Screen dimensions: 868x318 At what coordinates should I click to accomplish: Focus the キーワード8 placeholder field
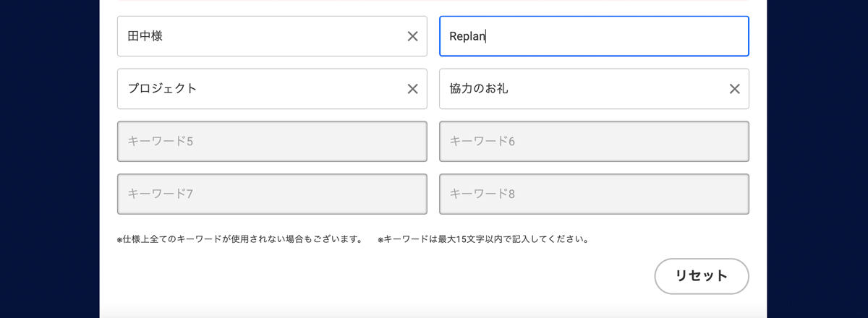coord(594,194)
